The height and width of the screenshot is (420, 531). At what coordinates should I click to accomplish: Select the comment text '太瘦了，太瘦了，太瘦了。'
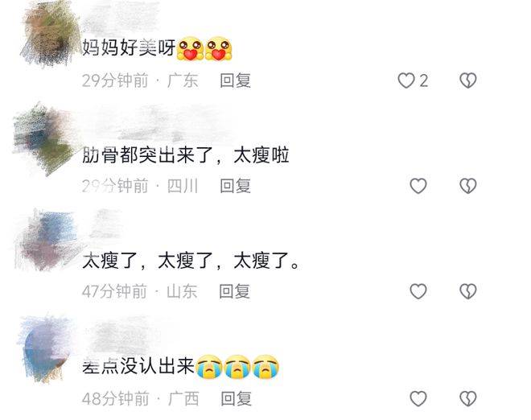191,261
